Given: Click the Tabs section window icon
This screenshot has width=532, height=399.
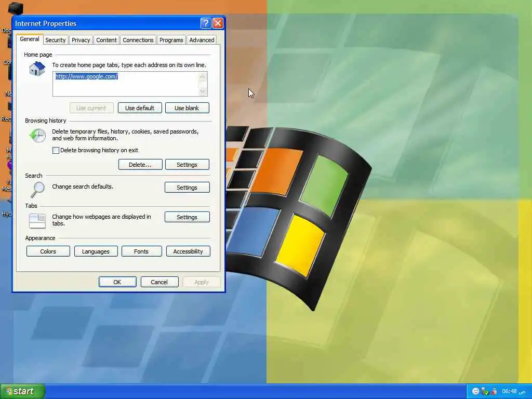Looking at the screenshot, I should coord(37,220).
